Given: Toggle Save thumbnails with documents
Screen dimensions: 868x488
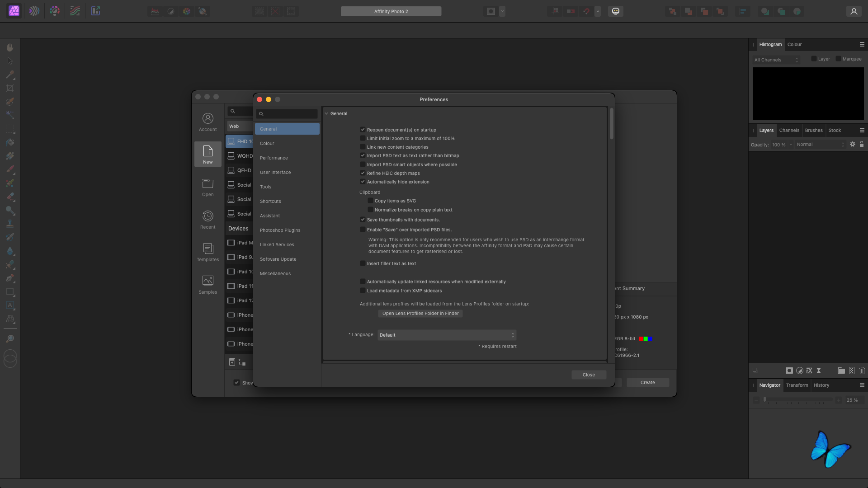Looking at the screenshot, I should click(x=362, y=220).
